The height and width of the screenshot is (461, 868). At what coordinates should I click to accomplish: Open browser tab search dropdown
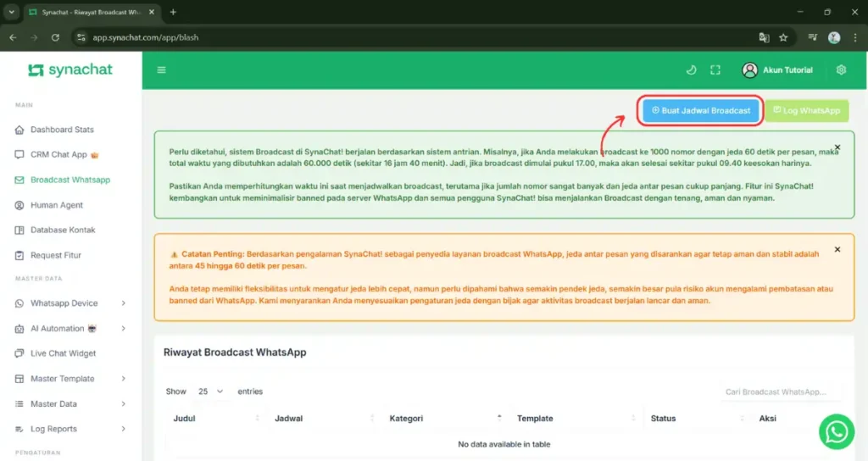(12, 12)
